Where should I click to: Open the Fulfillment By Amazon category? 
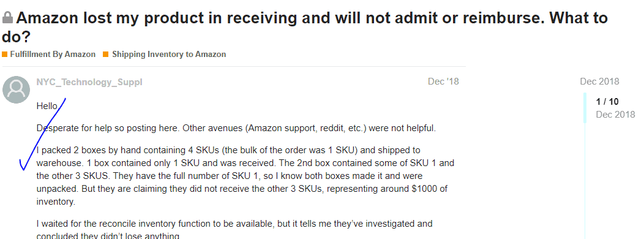[x=53, y=55]
